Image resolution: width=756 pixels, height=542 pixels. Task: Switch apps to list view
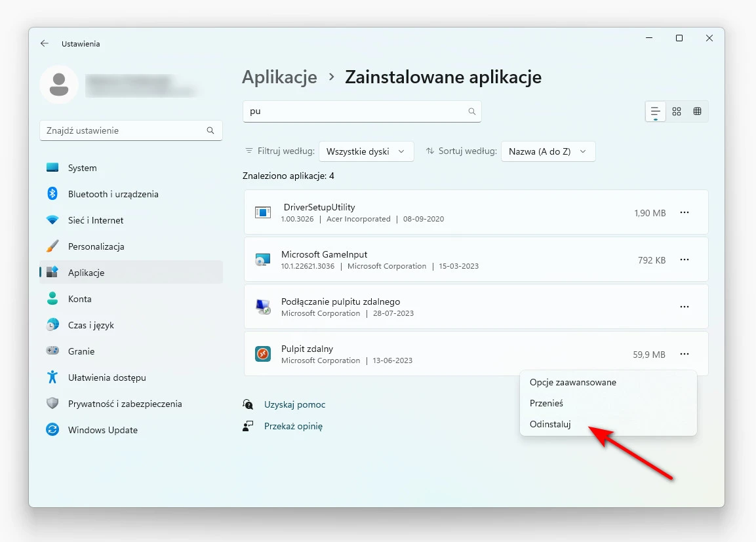point(655,111)
